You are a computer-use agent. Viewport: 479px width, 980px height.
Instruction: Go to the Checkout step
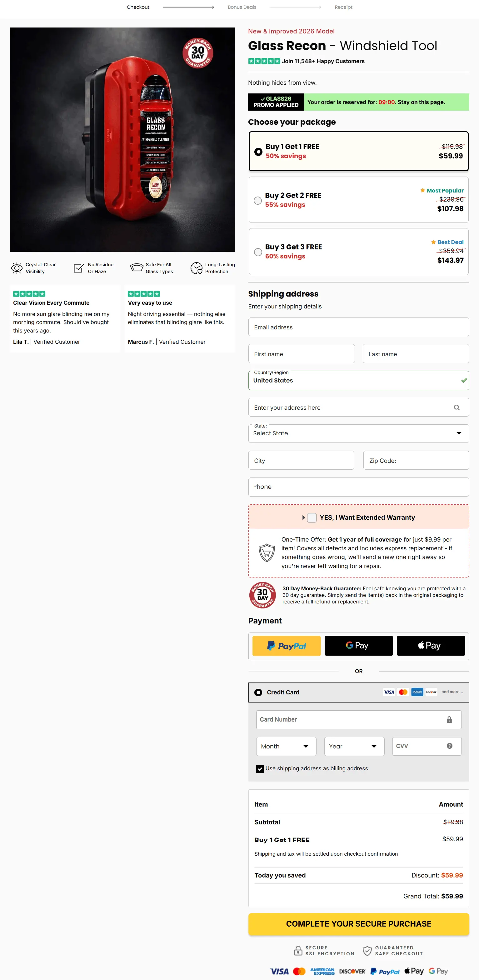138,7
